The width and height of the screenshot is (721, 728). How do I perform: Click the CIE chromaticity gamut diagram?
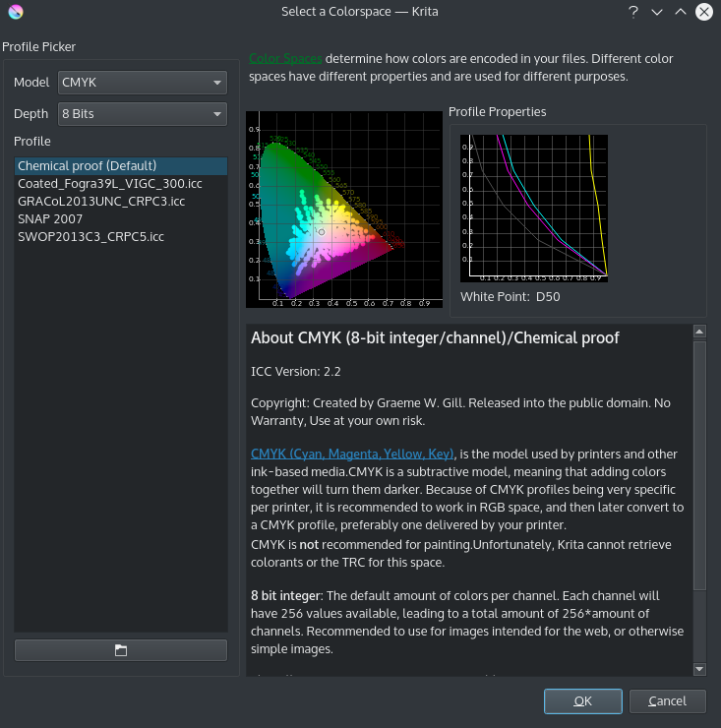pyautogui.click(x=344, y=209)
